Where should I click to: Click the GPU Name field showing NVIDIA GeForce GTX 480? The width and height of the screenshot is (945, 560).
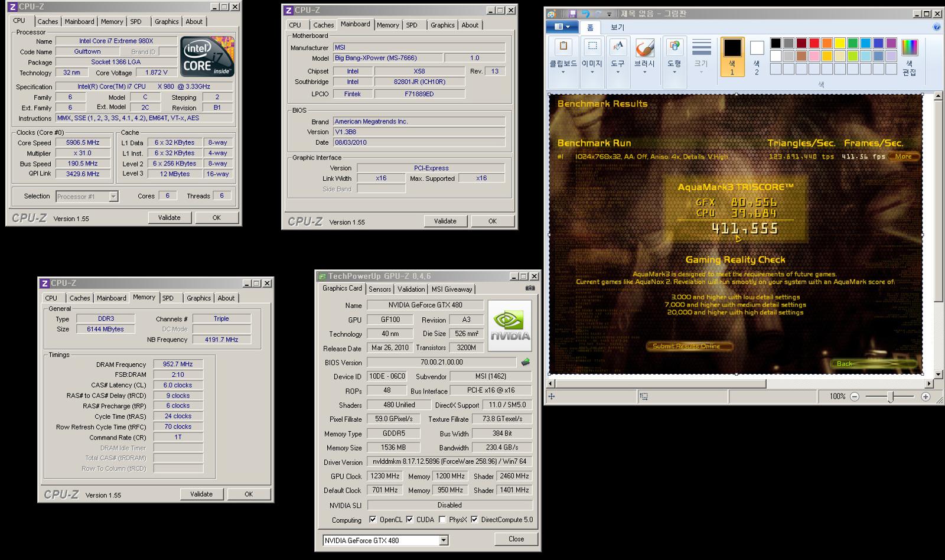(x=425, y=305)
